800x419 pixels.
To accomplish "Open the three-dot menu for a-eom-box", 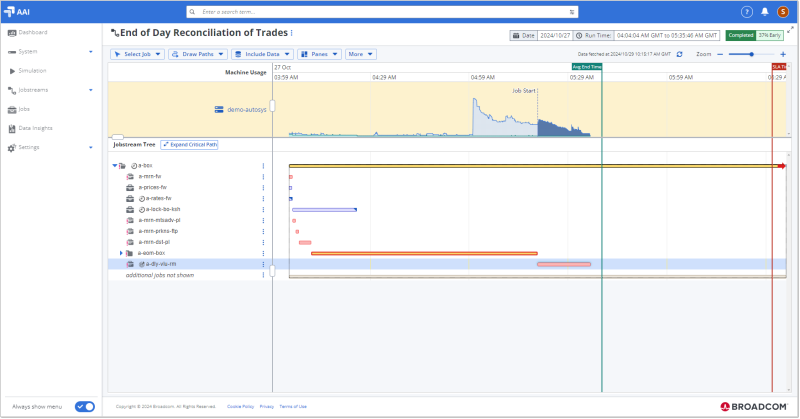I will click(263, 253).
